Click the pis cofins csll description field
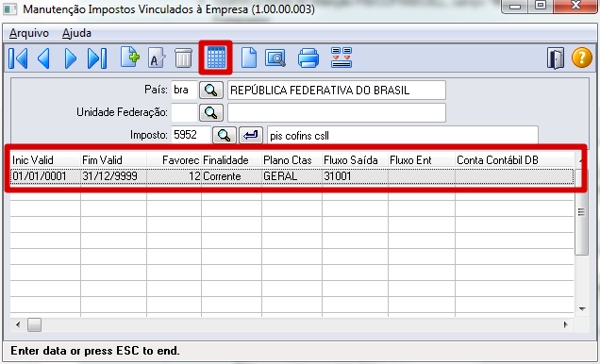600x364 pixels. tap(403, 136)
